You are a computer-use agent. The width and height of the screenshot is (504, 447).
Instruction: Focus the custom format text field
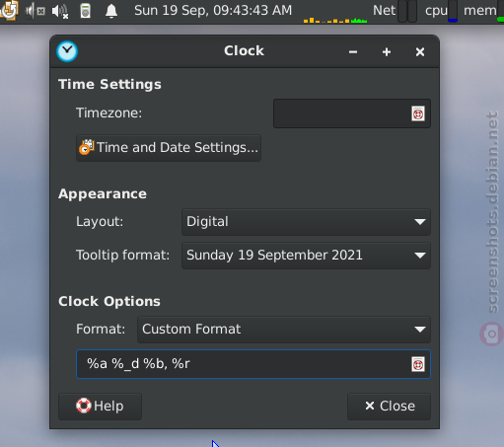[244, 364]
